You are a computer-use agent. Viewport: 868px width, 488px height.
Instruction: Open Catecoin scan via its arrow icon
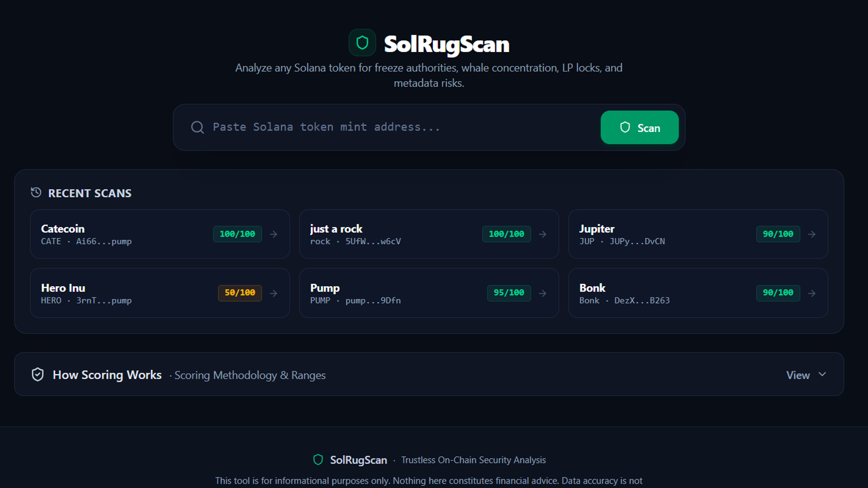(x=274, y=234)
